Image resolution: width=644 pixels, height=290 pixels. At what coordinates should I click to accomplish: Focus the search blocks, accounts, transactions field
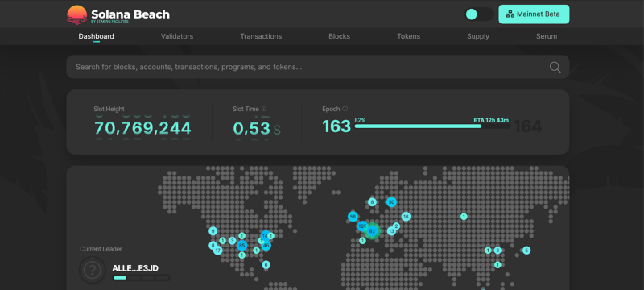coord(318,67)
